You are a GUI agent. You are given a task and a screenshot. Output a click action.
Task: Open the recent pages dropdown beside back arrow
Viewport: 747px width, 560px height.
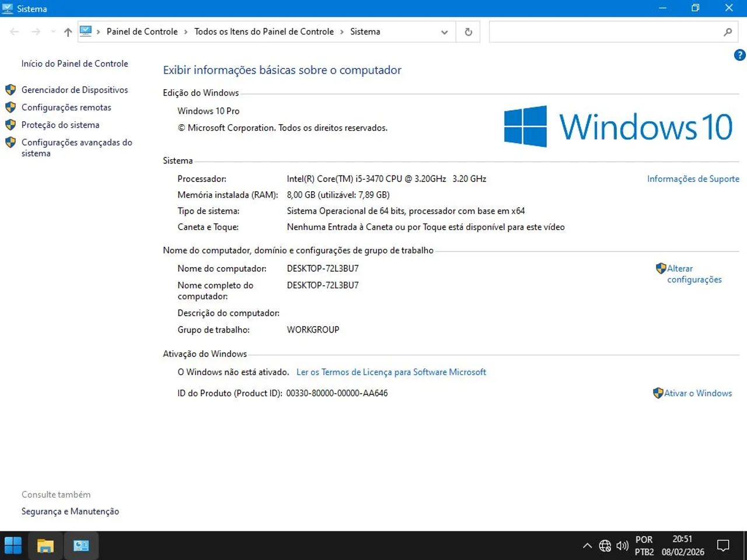(53, 32)
